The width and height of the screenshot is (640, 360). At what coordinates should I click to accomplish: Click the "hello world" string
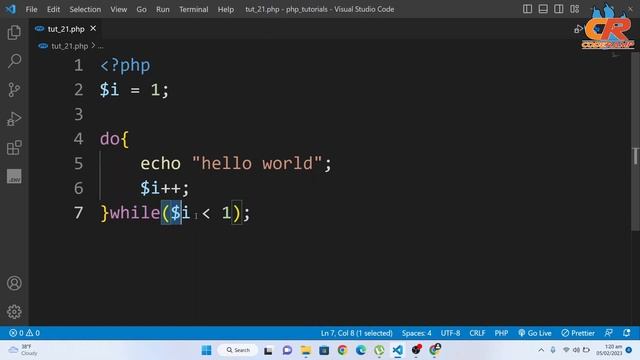pyautogui.click(x=257, y=163)
